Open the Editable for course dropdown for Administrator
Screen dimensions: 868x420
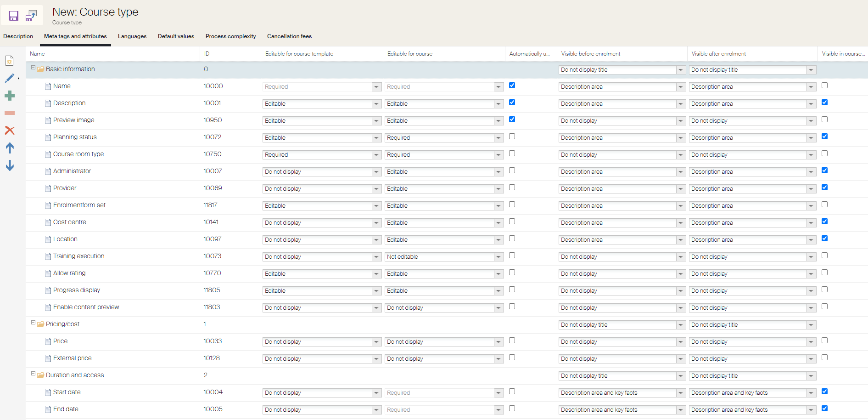tap(498, 171)
